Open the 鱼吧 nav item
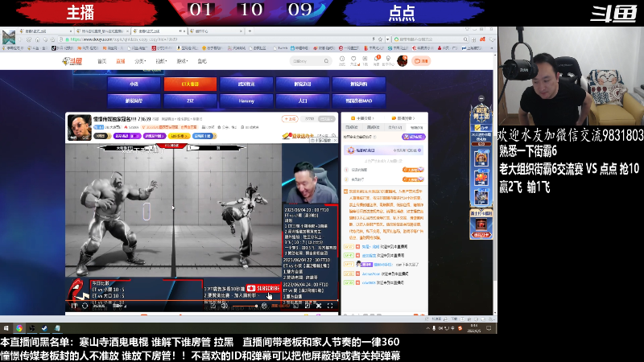This screenshot has height=362, width=644. [x=202, y=61]
